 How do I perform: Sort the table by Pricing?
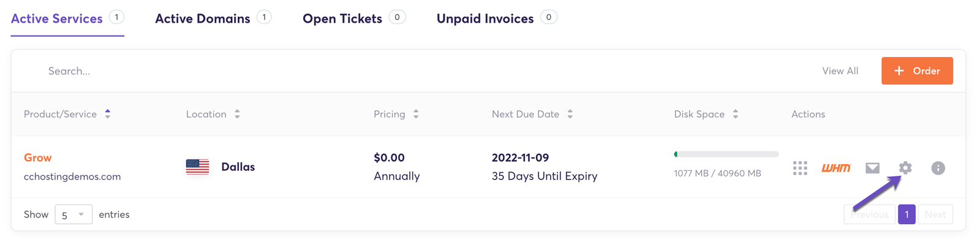point(396,114)
